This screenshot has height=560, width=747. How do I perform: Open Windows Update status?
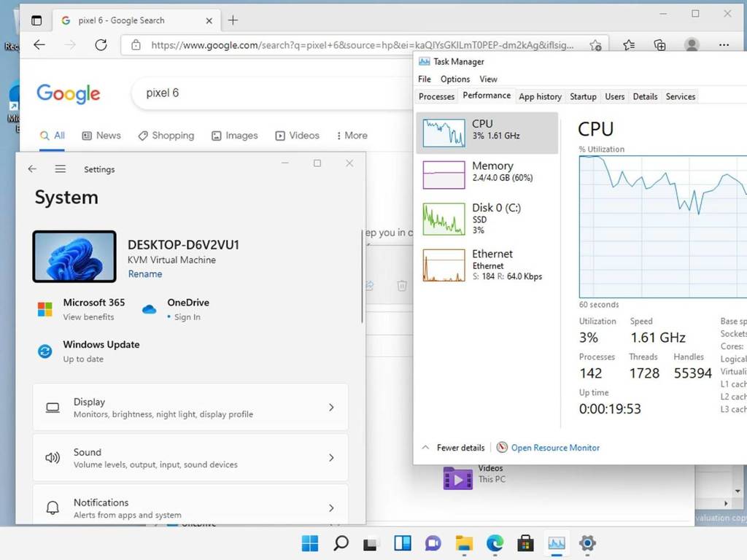(x=88, y=351)
